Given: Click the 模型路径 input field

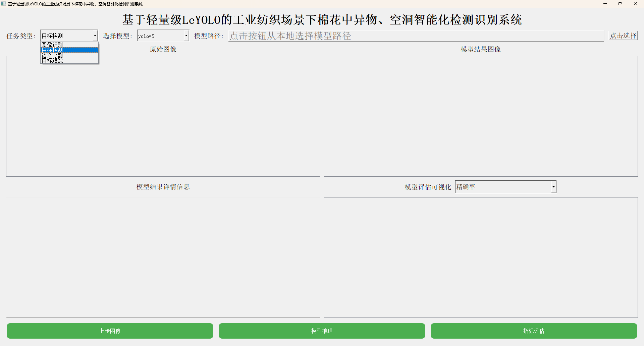Looking at the screenshot, I should pos(416,36).
